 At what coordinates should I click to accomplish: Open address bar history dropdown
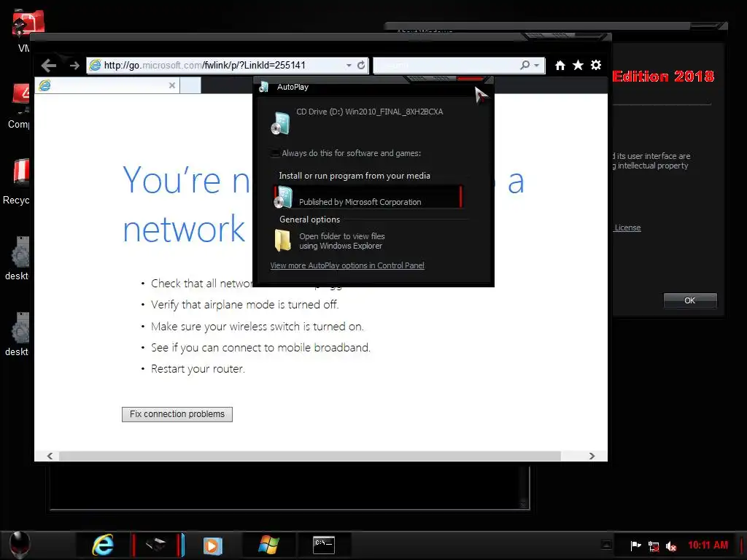coord(349,65)
